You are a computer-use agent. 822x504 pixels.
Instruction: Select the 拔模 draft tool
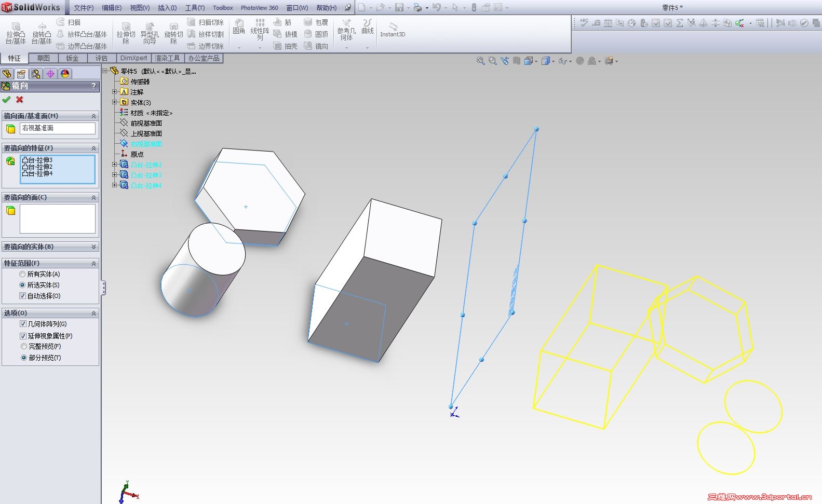(285, 34)
